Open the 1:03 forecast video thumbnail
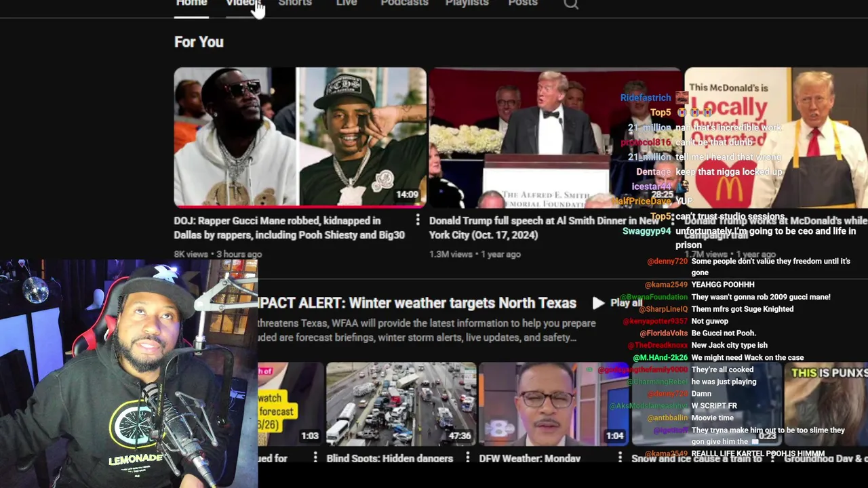This screenshot has height=488, width=868. [x=291, y=404]
